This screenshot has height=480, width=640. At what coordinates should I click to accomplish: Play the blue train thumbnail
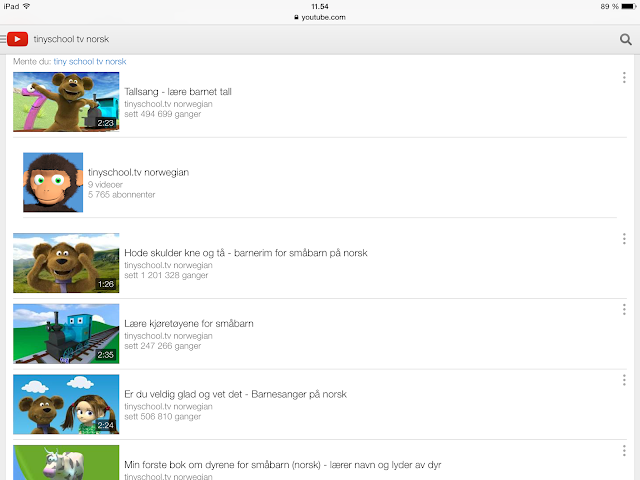[x=66, y=333]
